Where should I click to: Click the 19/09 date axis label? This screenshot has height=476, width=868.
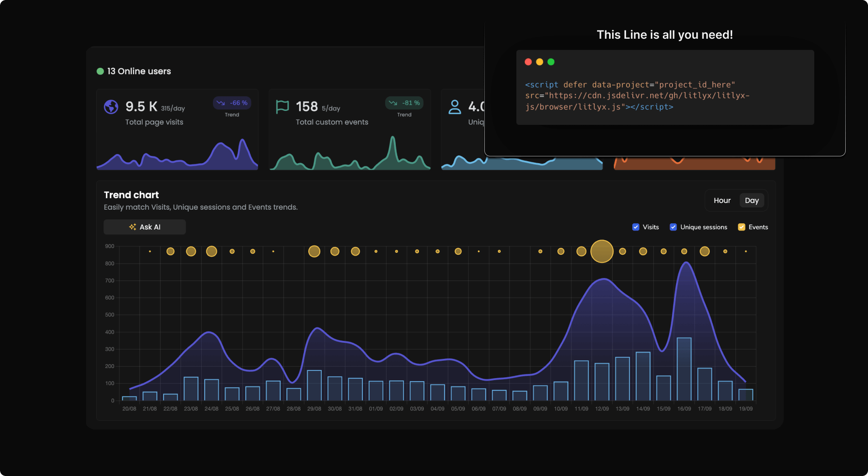tap(746, 409)
